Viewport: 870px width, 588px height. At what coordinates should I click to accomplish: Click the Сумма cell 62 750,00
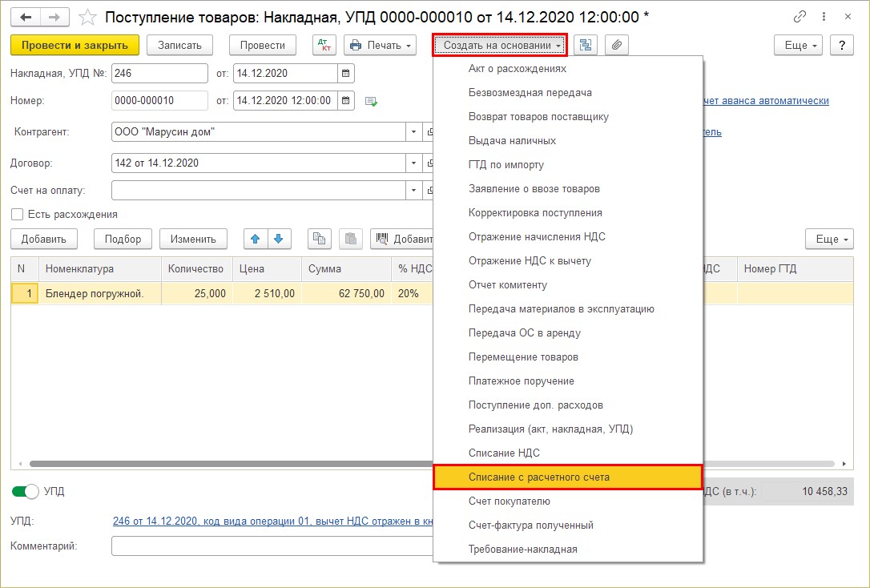[x=347, y=293]
